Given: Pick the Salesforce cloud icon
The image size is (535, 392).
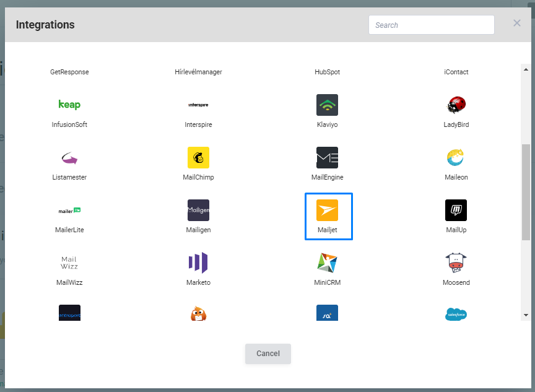Looking at the screenshot, I should pos(456,313).
